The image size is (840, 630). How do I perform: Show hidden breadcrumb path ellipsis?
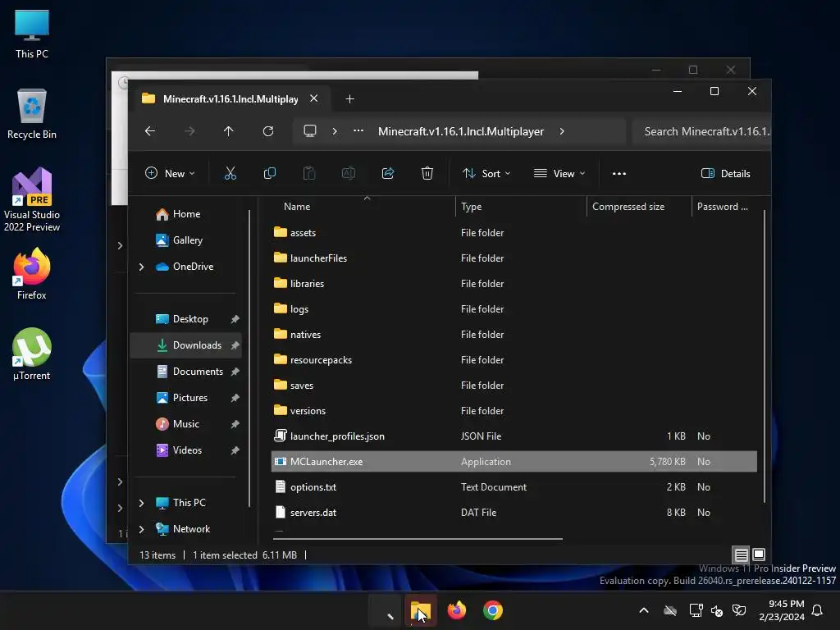pos(358,131)
